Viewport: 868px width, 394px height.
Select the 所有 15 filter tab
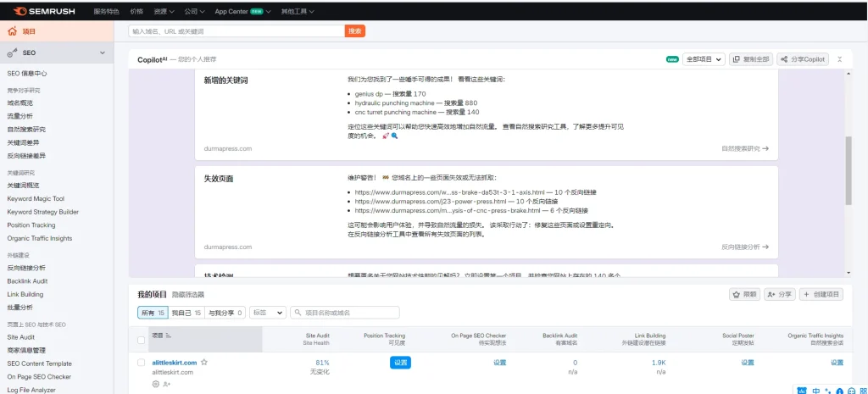tap(153, 313)
